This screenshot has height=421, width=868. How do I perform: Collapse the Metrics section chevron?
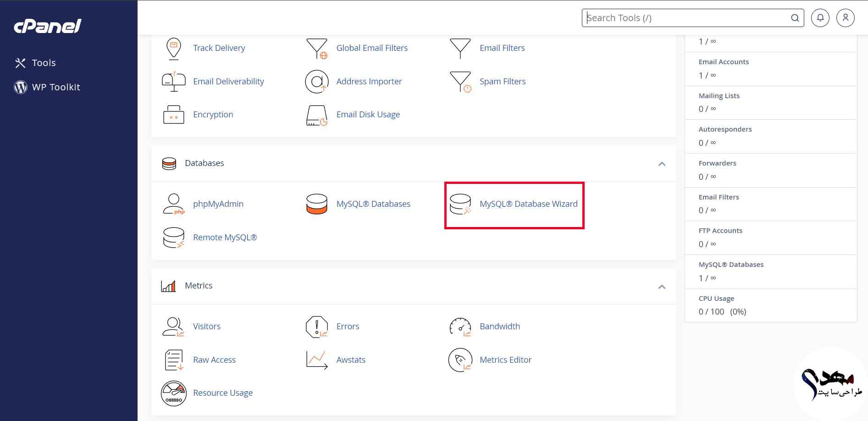click(662, 287)
